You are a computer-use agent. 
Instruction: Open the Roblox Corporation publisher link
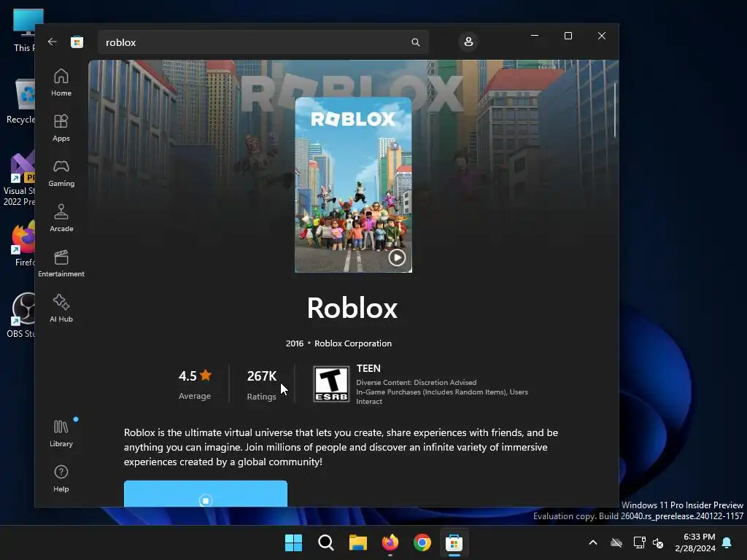(x=353, y=343)
